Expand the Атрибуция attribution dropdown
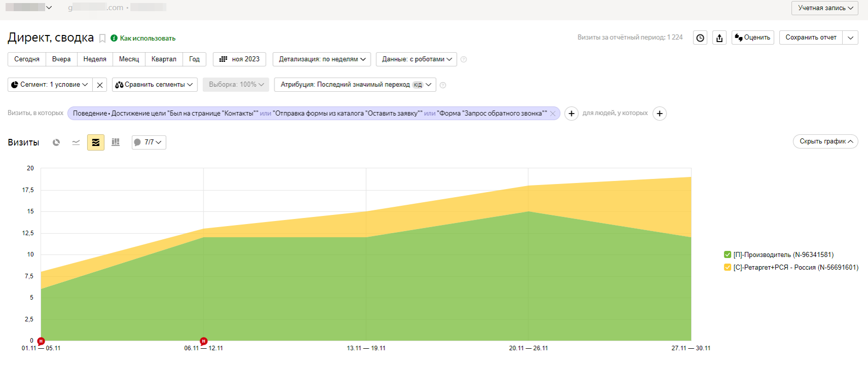The image size is (868, 367). [x=355, y=85]
